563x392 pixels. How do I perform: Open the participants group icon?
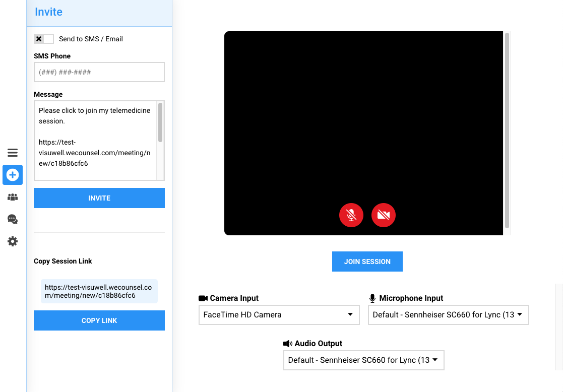13,197
